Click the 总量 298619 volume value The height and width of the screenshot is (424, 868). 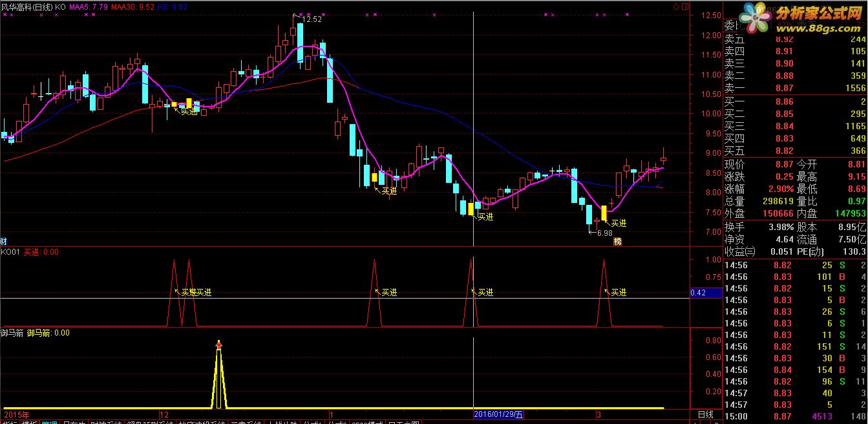(778, 201)
